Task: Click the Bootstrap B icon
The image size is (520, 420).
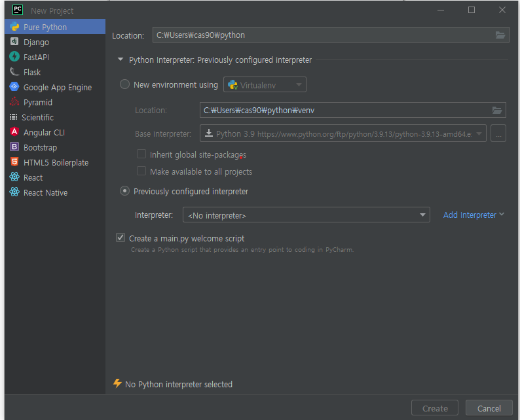Action: click(x=14, y=147)
